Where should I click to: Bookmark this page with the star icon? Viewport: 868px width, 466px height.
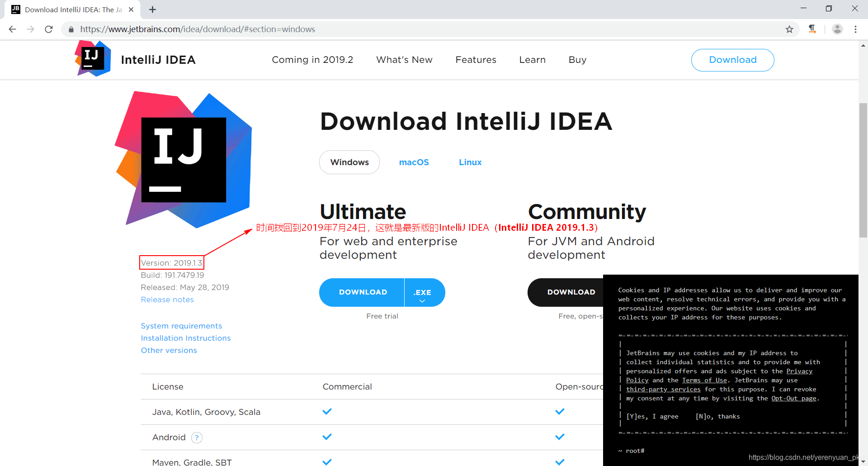pyautogui.click(x=789, y=29)
